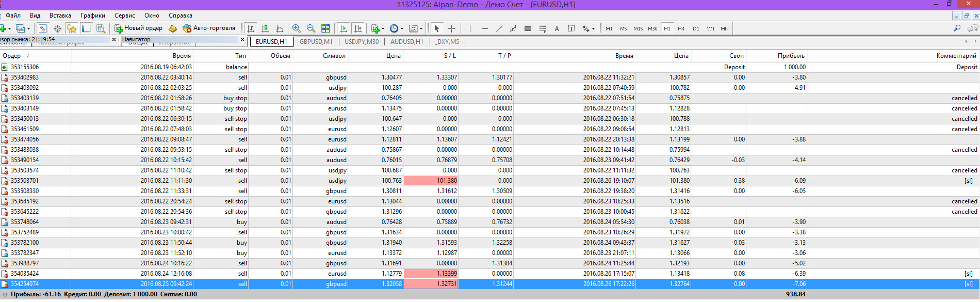Toggle the chart shift button

[358, 28]
